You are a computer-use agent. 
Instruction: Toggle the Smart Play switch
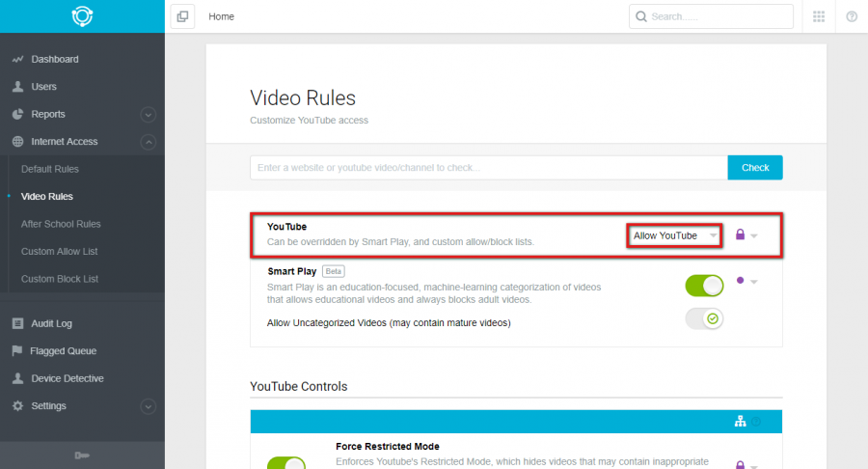tap(704, 286)
